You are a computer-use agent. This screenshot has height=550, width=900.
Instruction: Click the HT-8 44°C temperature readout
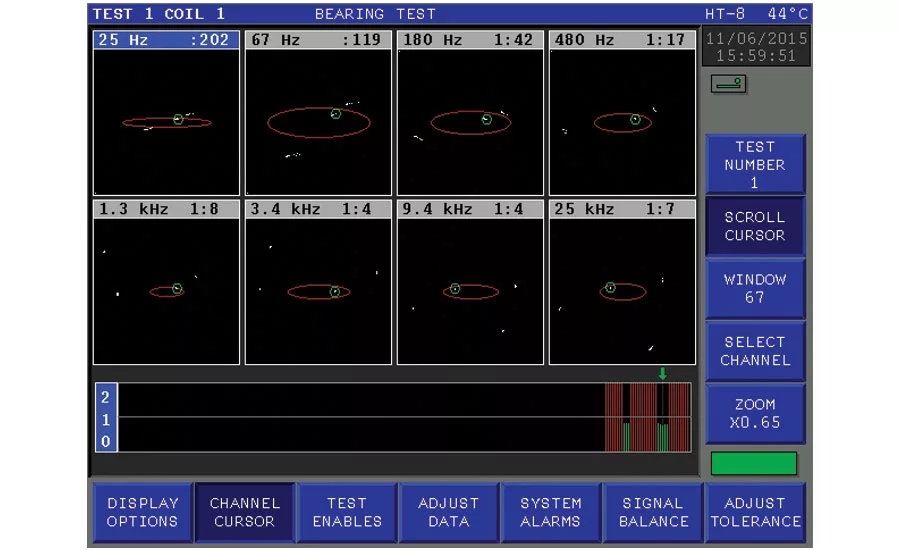tap(756, 14)
